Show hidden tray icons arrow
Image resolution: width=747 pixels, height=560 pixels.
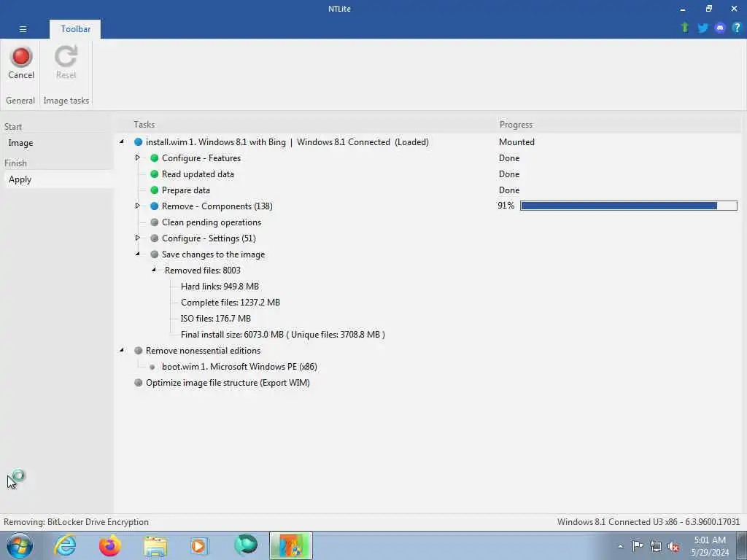(x=620, y=547)
